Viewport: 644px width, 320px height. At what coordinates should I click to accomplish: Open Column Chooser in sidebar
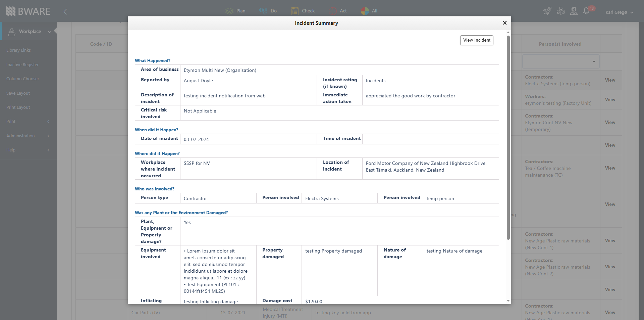click(x=23, y=79)
